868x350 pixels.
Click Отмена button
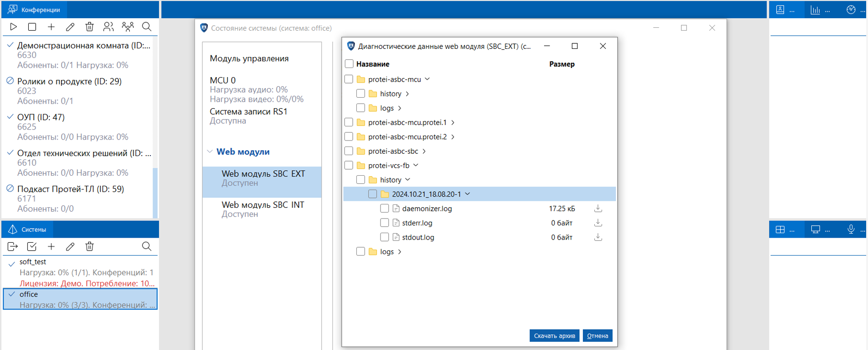coord(598,336)
